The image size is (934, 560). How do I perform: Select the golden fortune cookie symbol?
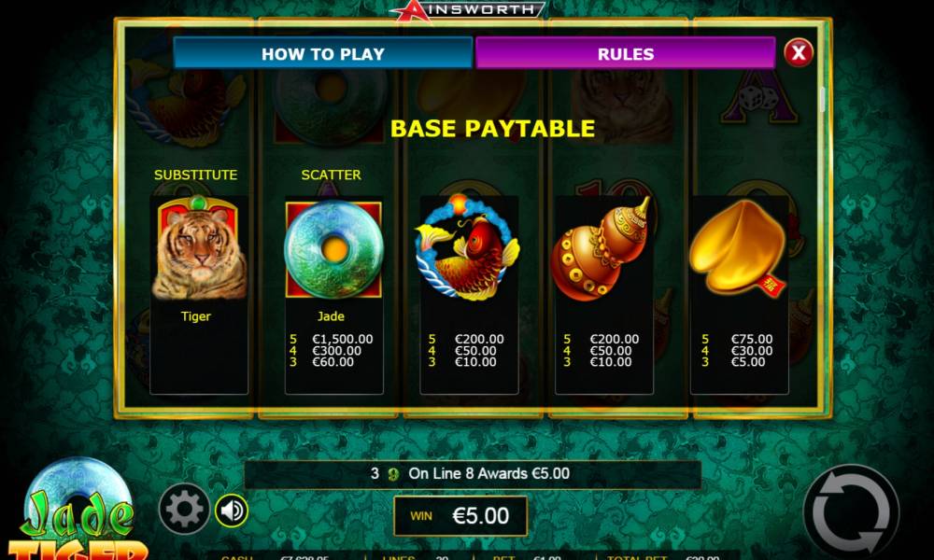point(738,247)
